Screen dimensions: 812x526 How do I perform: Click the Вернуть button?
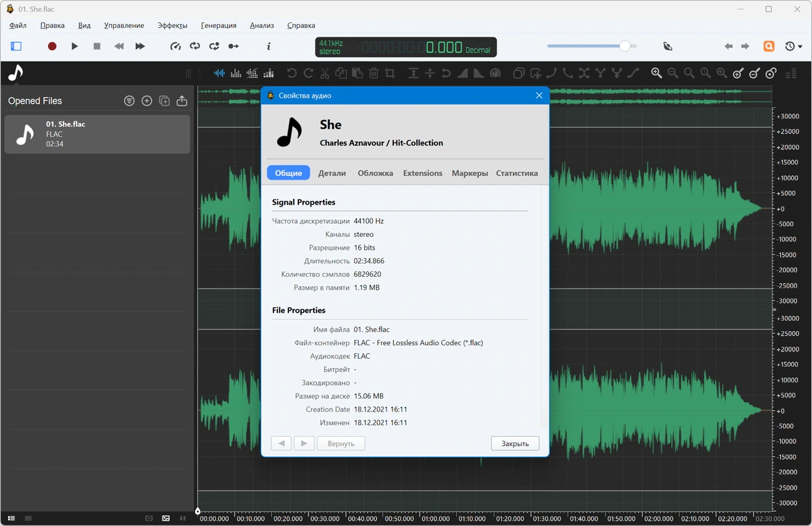[341, 443]
